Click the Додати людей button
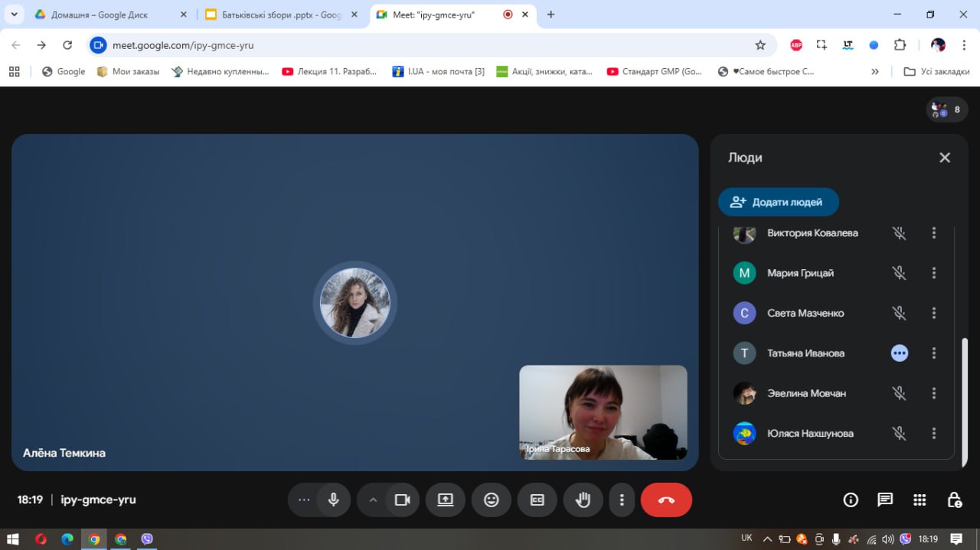This screenshot has height=550, width=980. [x=778, y=202]
